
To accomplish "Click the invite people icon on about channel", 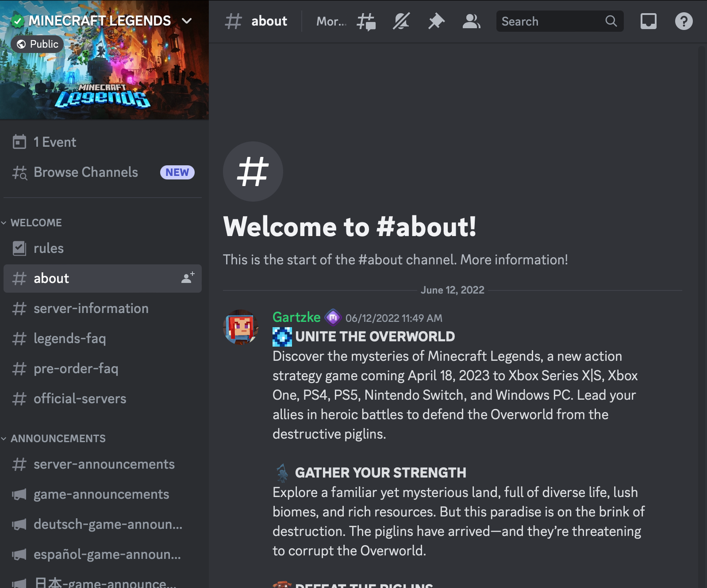I will click(x=188, y=278).
